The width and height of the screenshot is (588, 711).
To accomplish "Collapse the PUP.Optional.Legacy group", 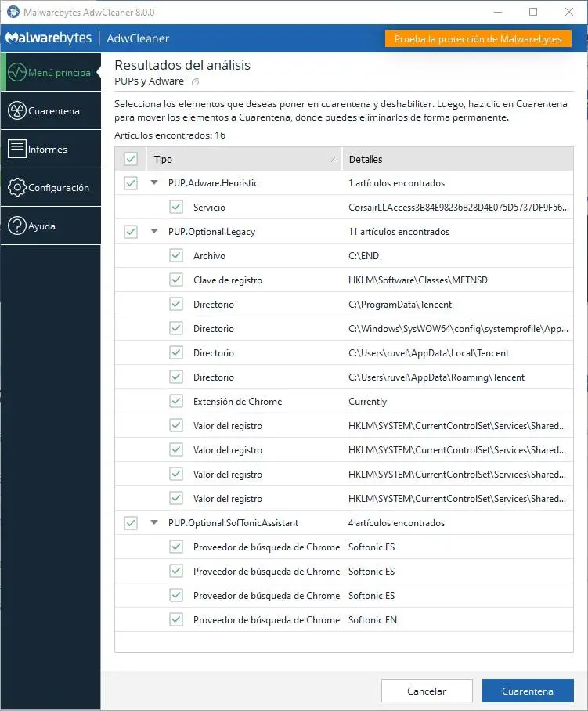I will [x=154, y=232].
